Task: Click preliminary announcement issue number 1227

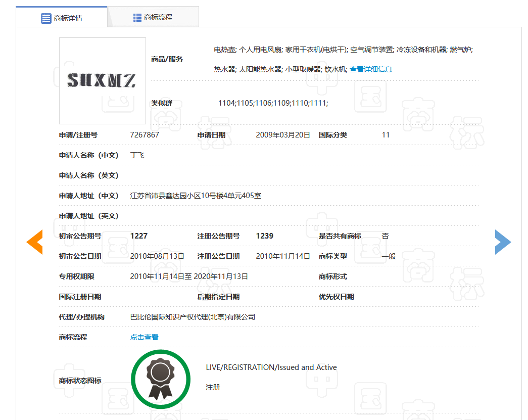Action: pyautogui.click(x=138, y=236)
